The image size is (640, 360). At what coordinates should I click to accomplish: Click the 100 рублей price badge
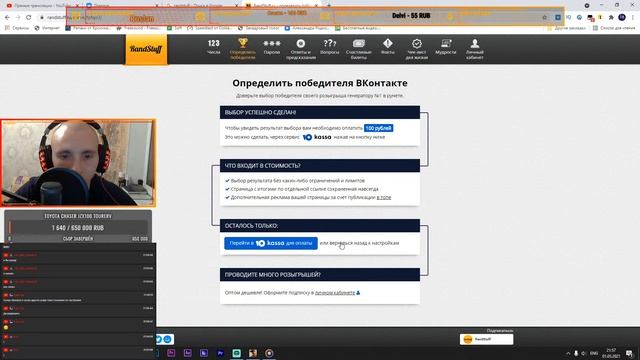(378, 128)
